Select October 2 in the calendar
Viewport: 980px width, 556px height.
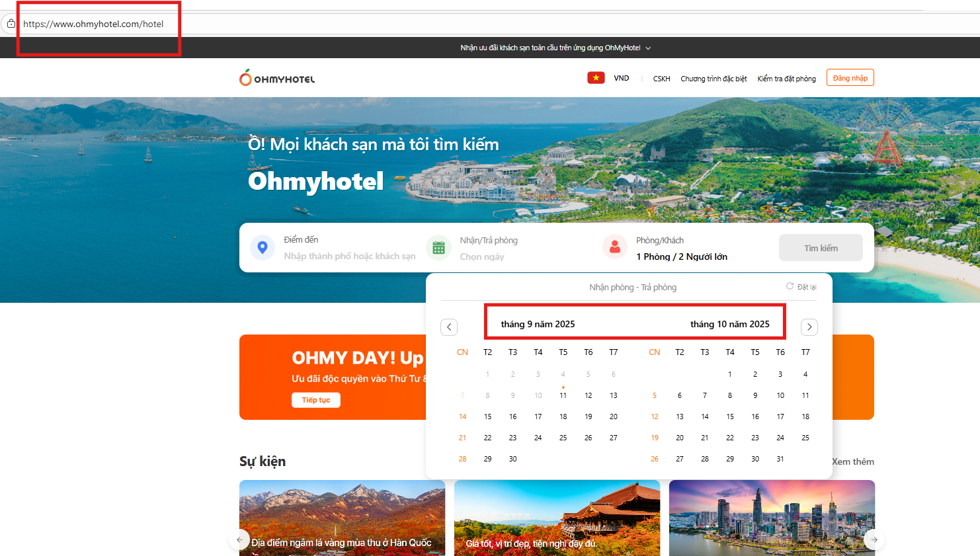tap(755, 374)
